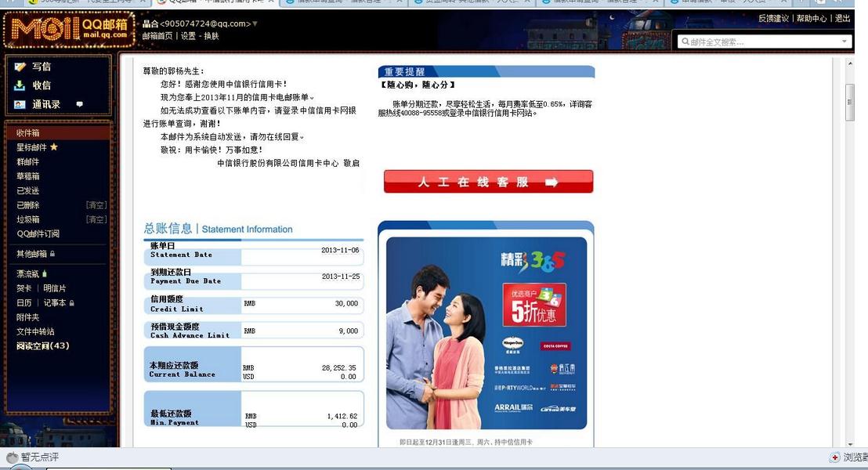The height and width of the screenshot is (470, 868).
Task: Open 设置 settings link
Action: [188, 36]
